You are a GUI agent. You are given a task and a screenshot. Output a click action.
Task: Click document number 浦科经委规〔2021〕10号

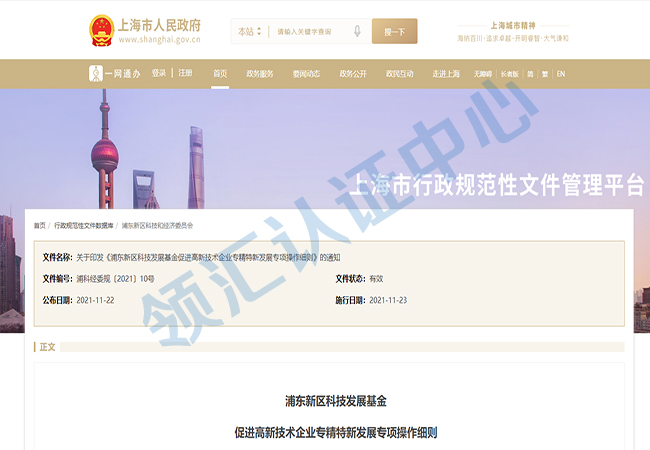pyautogui.click(x=115, y=279)
